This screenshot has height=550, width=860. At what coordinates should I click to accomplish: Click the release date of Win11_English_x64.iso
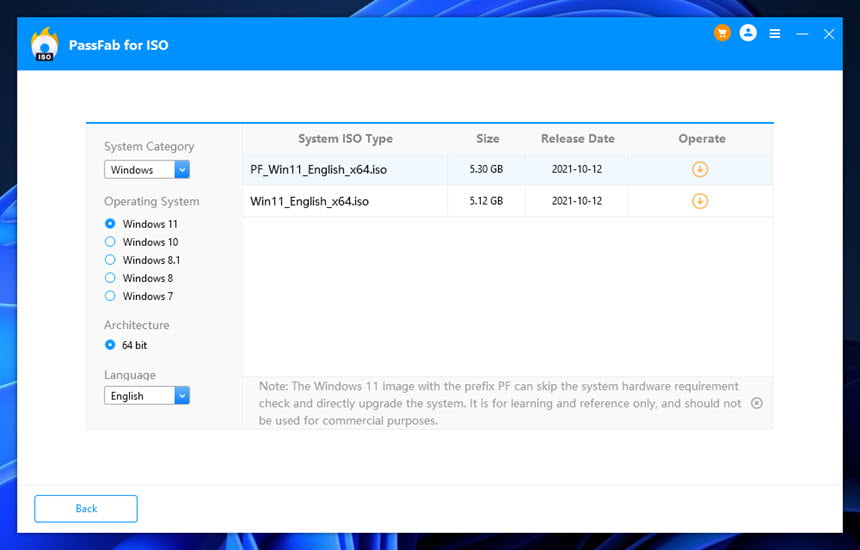[577, 201]
